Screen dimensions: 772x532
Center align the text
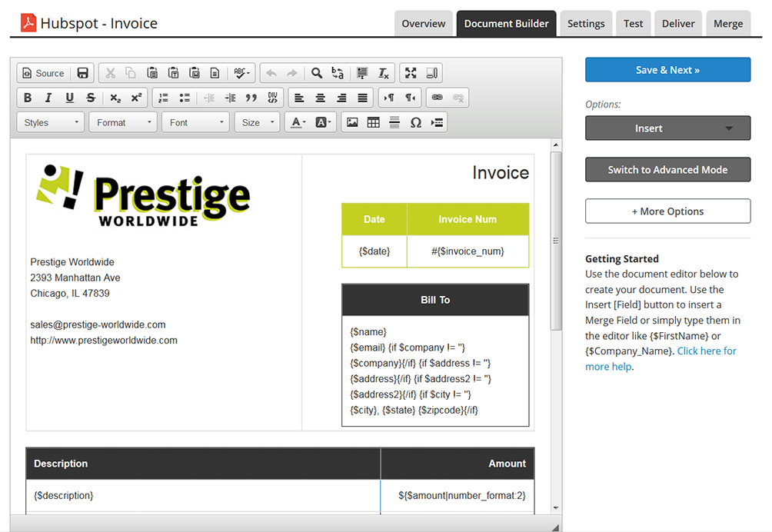pyautogui.click(x=321, y=98)
